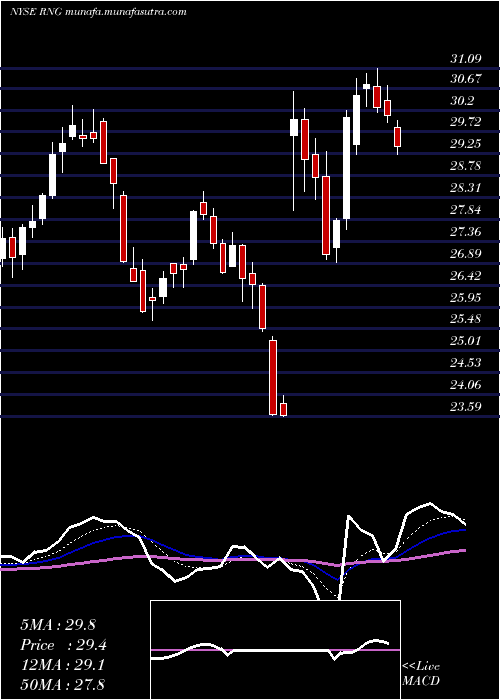Click the 27.36 price axis label

[x=466, y=232]
